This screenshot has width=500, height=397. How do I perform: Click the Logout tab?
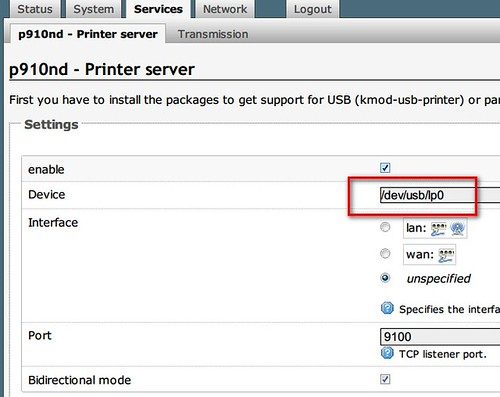(x=313, y=9)
